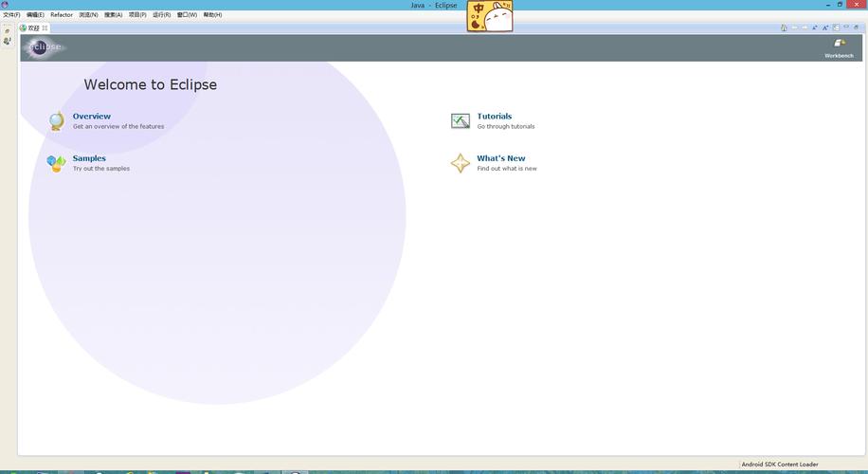Open the 搜索(A) menu
This screenshot has width=868, height=474.
114,15
